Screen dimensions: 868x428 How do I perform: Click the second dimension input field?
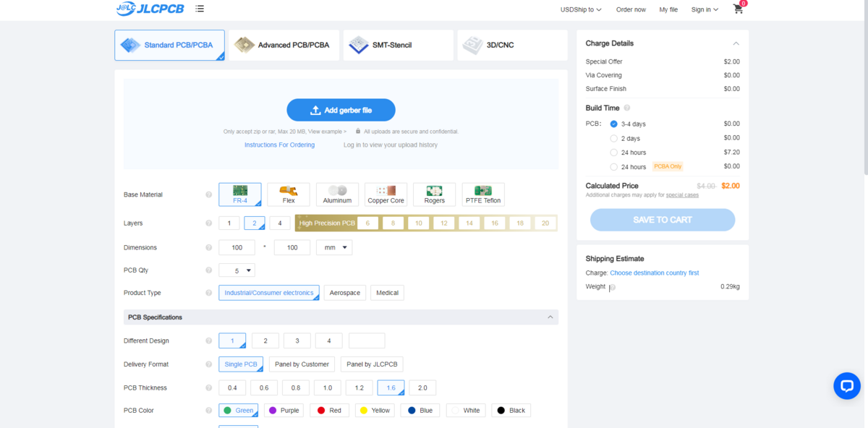(x=292, y=247)
